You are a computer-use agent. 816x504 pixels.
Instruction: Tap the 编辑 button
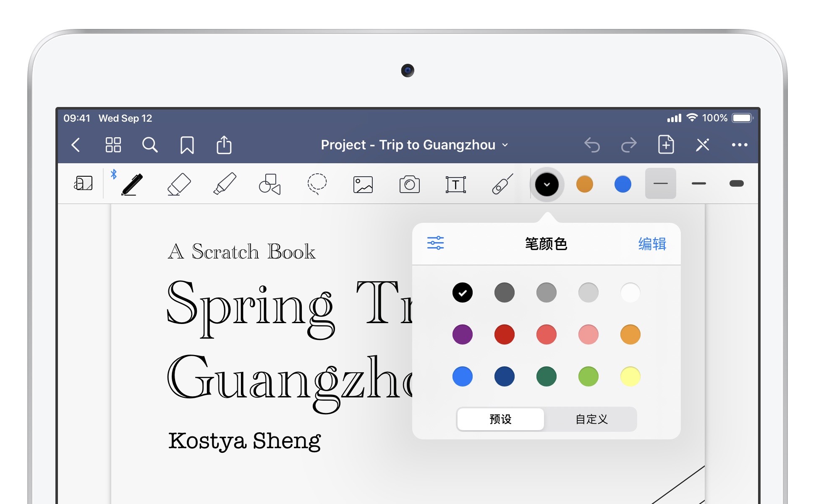click(652, 244)
